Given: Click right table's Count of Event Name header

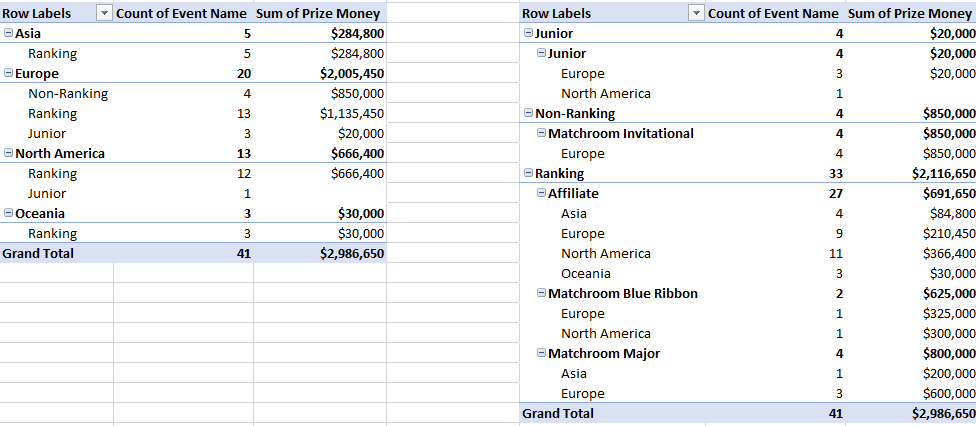Looking at the screenshot, I should click(772, 13).
